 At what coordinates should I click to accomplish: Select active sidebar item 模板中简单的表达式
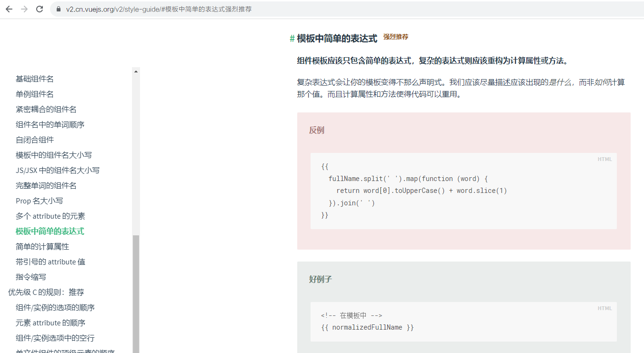coord(50,231)
